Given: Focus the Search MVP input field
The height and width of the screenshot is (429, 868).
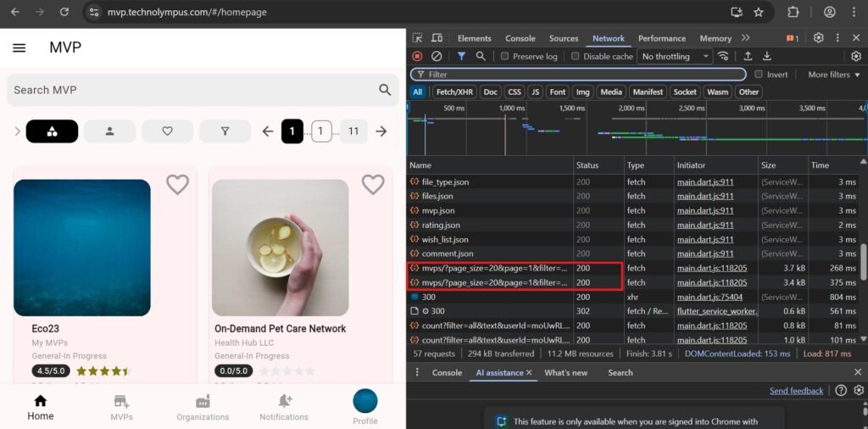Looking at the screenshot, I should click(203, 90).
